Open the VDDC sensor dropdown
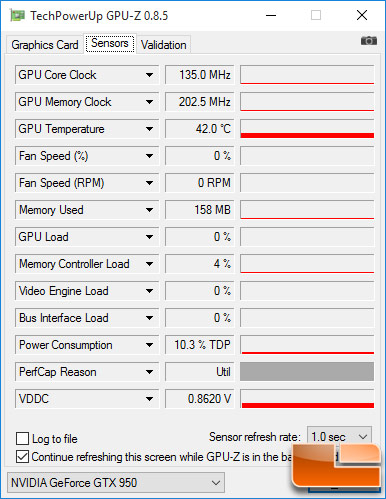 pos(149,399)
